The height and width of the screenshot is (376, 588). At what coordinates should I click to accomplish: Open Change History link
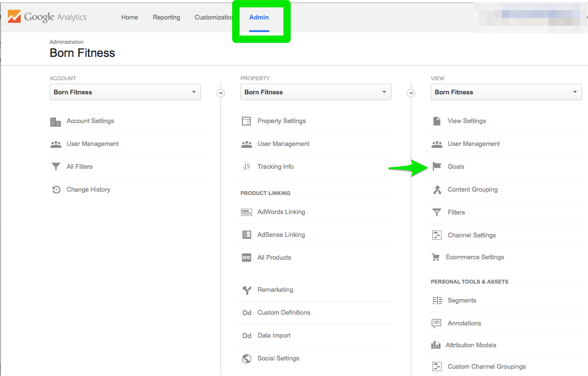(x=89, y=190)
